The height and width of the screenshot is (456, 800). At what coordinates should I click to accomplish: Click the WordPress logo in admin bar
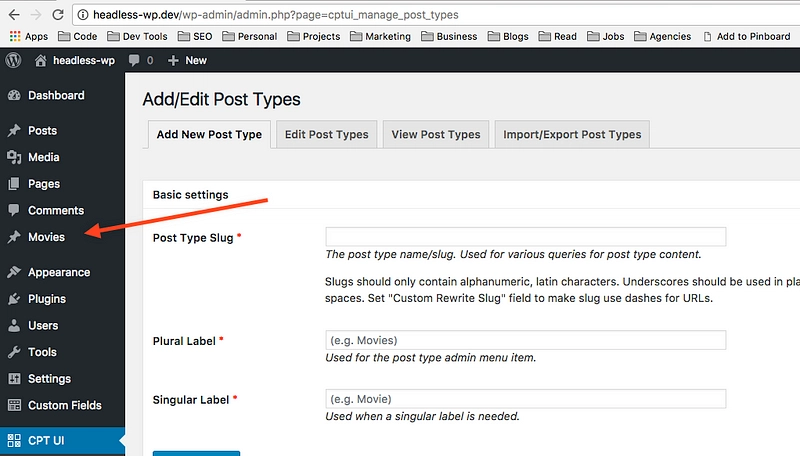pos(13,60)
